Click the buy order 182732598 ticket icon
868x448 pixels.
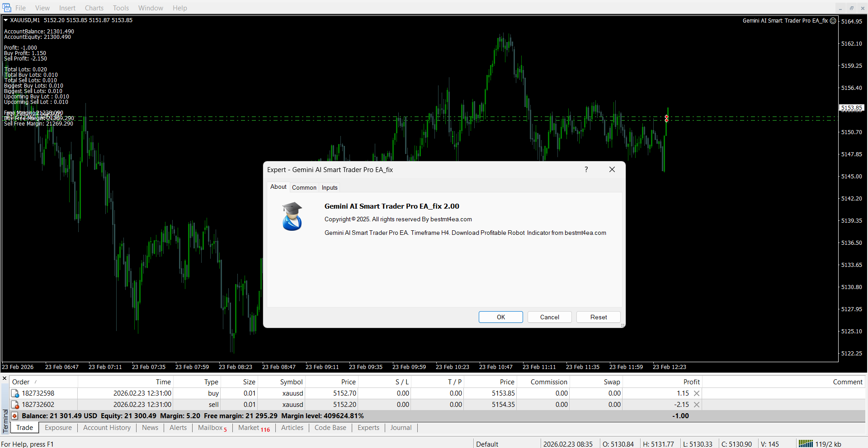(x=15, y=394)
